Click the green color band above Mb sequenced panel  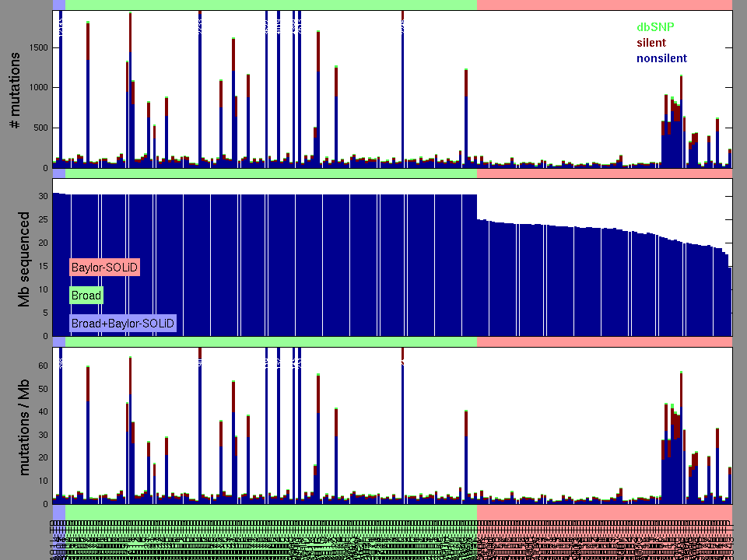(271, 173)
